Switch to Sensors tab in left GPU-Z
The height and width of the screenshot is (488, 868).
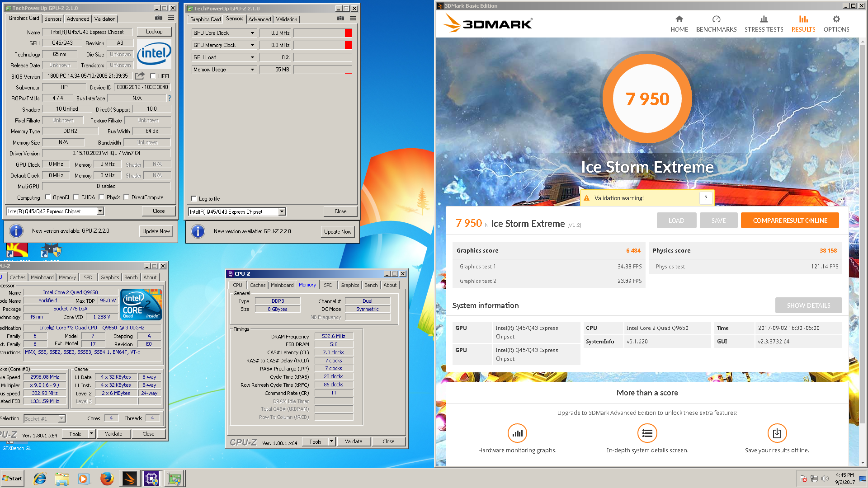pos(53,19)
